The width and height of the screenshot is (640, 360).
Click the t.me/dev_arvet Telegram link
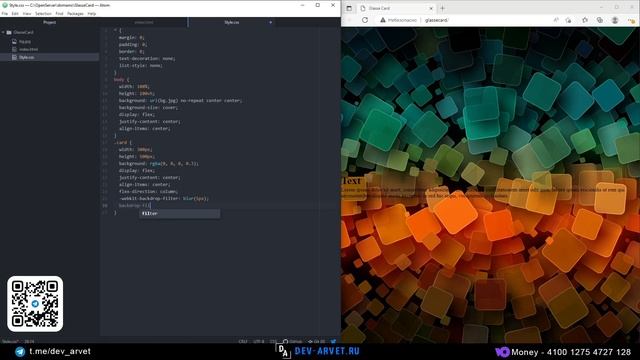point(60,351)
